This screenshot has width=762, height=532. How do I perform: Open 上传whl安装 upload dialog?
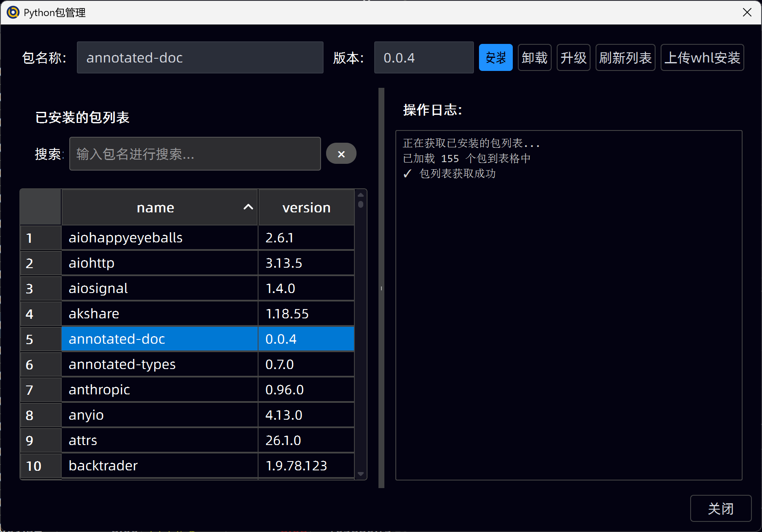pos(702,57)
